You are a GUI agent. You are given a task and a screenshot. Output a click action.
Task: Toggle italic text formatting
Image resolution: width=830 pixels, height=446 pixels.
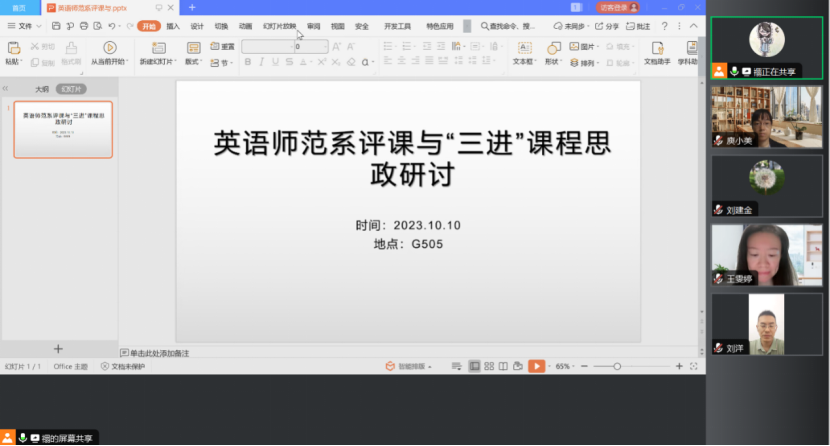[x=261, y=62]
